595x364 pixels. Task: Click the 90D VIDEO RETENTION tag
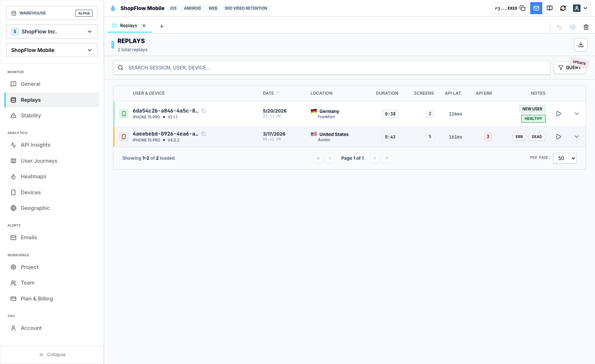[246, 8]
